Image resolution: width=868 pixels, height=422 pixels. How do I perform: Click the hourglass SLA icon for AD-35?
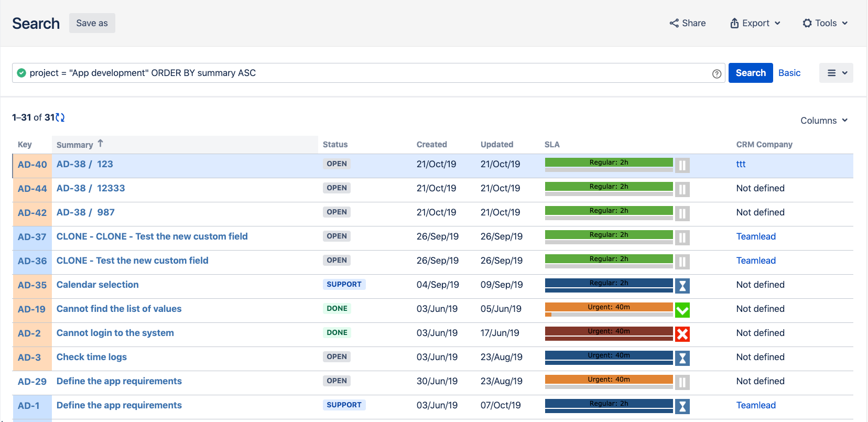(x=682, y=286)
